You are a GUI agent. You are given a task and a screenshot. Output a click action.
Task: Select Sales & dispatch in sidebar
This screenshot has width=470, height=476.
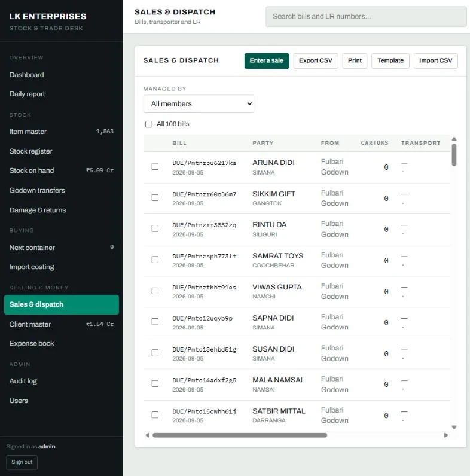[62, 304]
